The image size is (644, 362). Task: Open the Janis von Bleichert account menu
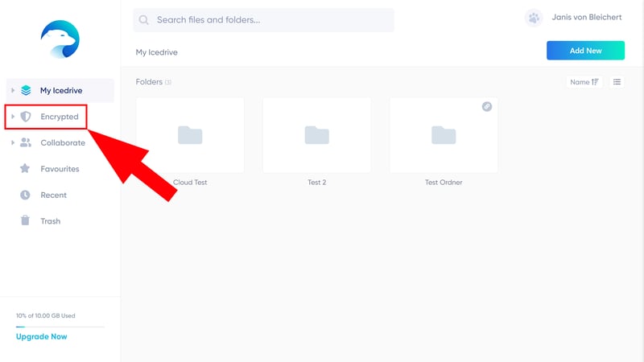(x=587, y=17)
